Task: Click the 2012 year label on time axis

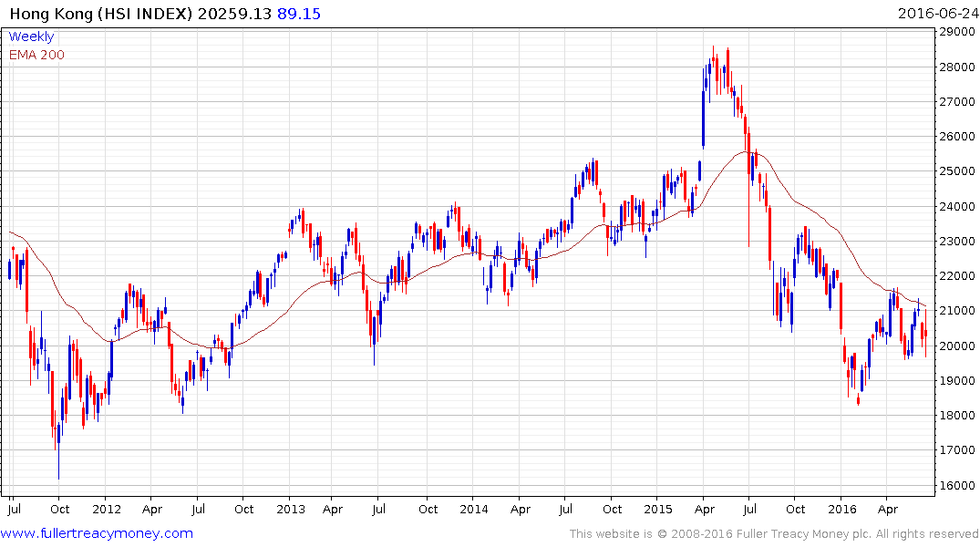Action: pyautogui.click(x=107, y=509)
